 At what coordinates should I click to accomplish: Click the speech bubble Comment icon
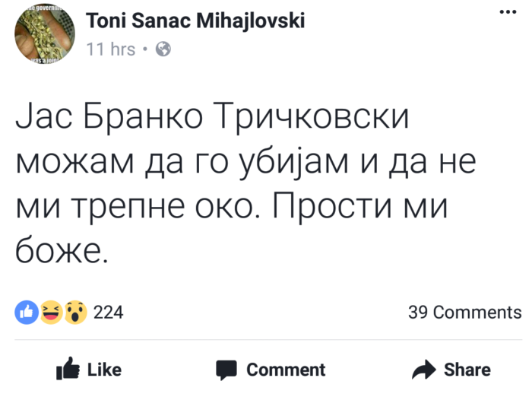pos(226,370)
